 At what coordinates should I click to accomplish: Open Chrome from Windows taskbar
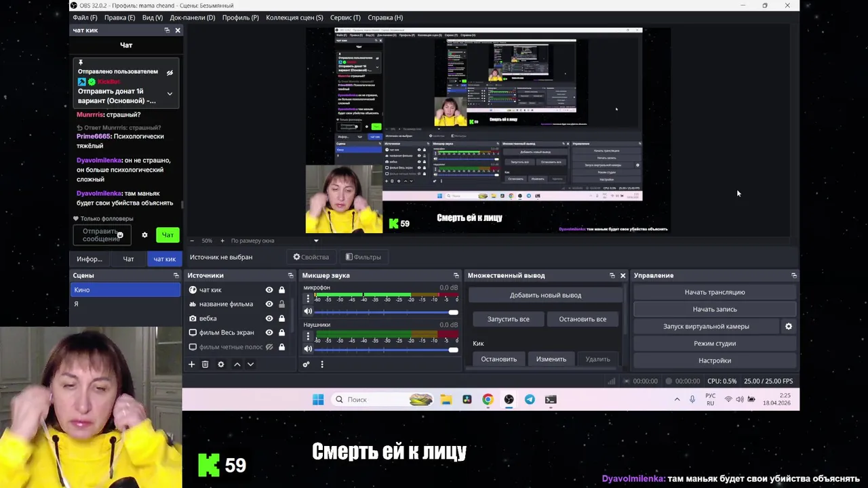coord(488,400)
